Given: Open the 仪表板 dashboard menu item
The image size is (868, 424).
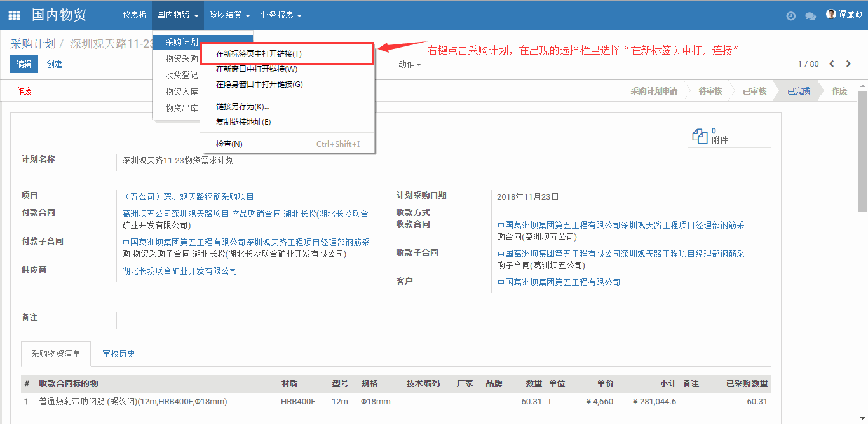Looking at the screenshot, I should pyautogui.click(x=134, y=15).
